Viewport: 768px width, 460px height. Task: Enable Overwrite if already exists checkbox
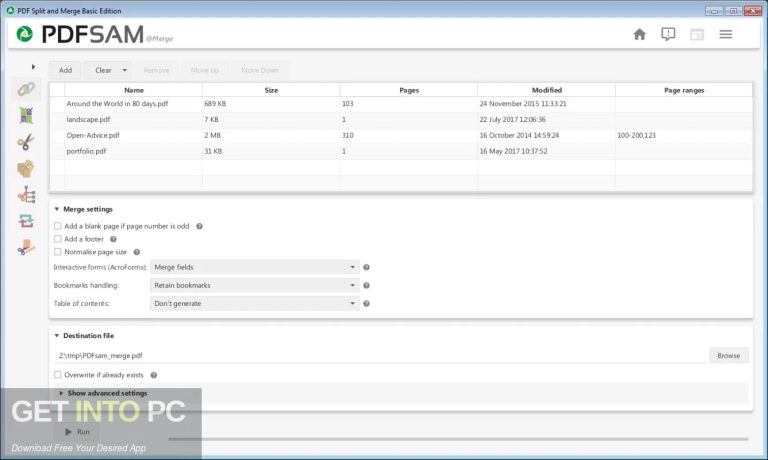(58, 375)
